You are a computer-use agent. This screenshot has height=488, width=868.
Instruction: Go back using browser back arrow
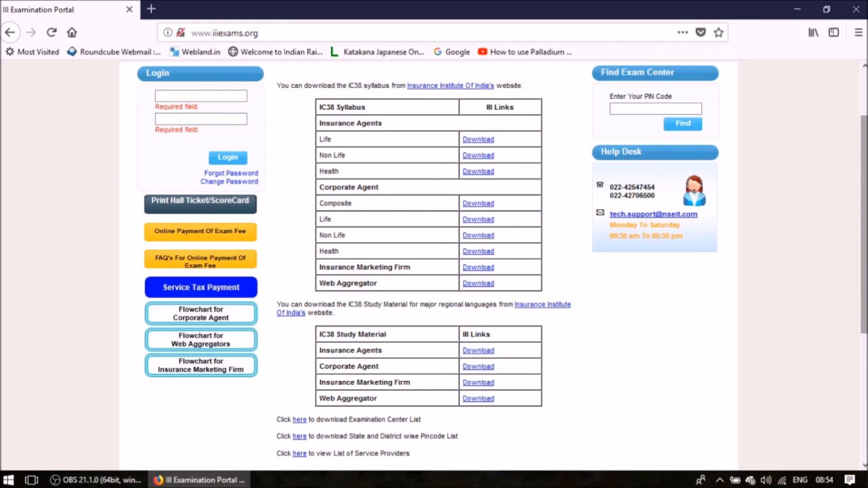10,33
